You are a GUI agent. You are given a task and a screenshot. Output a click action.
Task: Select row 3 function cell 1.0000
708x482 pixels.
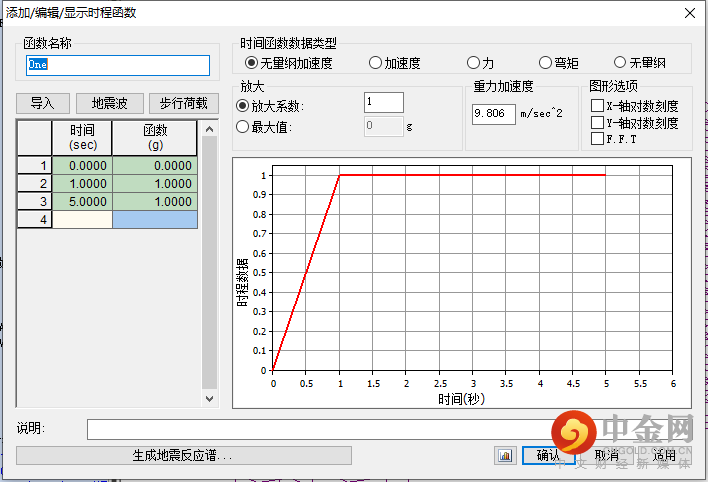(x=155, y=201)
